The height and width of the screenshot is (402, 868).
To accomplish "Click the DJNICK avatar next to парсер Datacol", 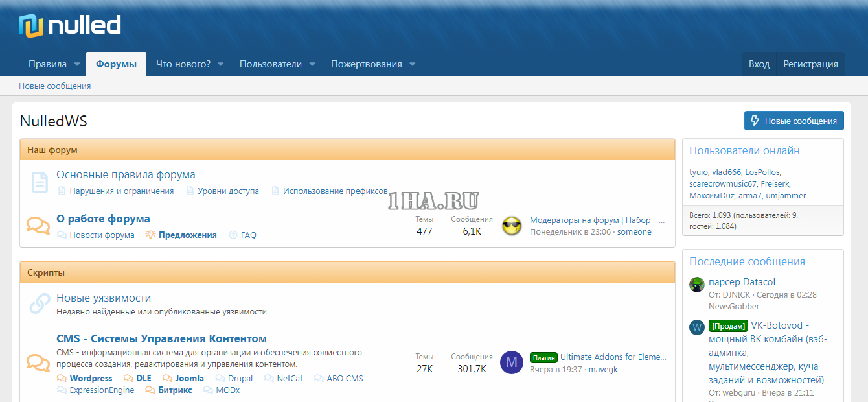I will click(x=697, y=285).
